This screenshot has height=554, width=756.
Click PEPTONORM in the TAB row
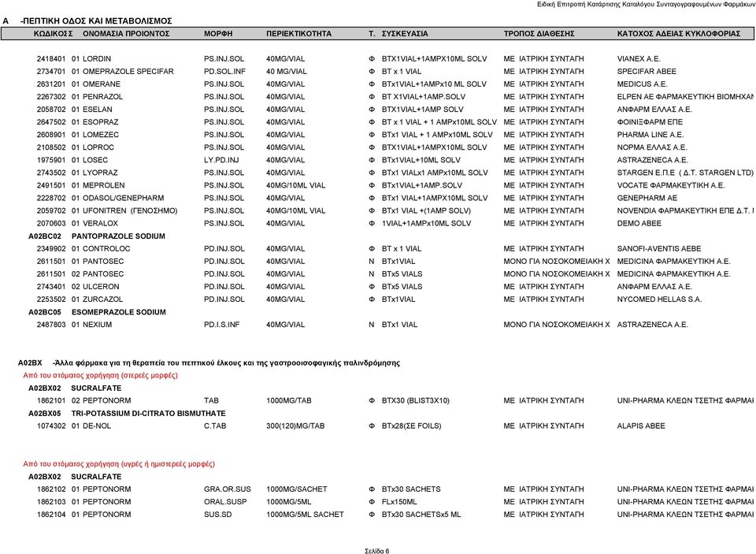click(106, 400)
